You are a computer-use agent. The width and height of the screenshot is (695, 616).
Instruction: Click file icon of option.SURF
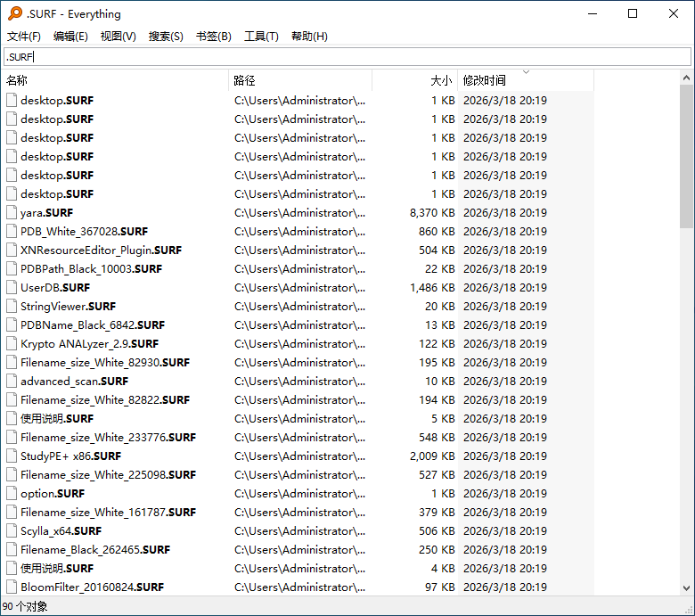tap(12, 494)
